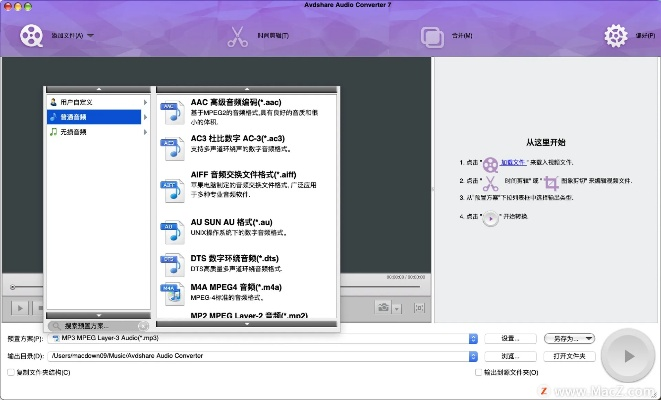Select the 普通音频 category row
Image resolution: width=661 pixels, height=400 pixels.
pos(94,117)
